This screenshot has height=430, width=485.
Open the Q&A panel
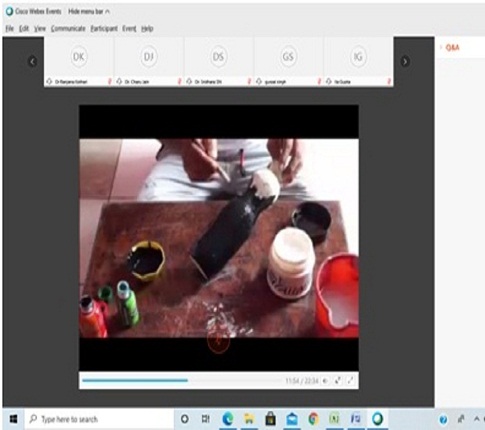coord(452,48)
